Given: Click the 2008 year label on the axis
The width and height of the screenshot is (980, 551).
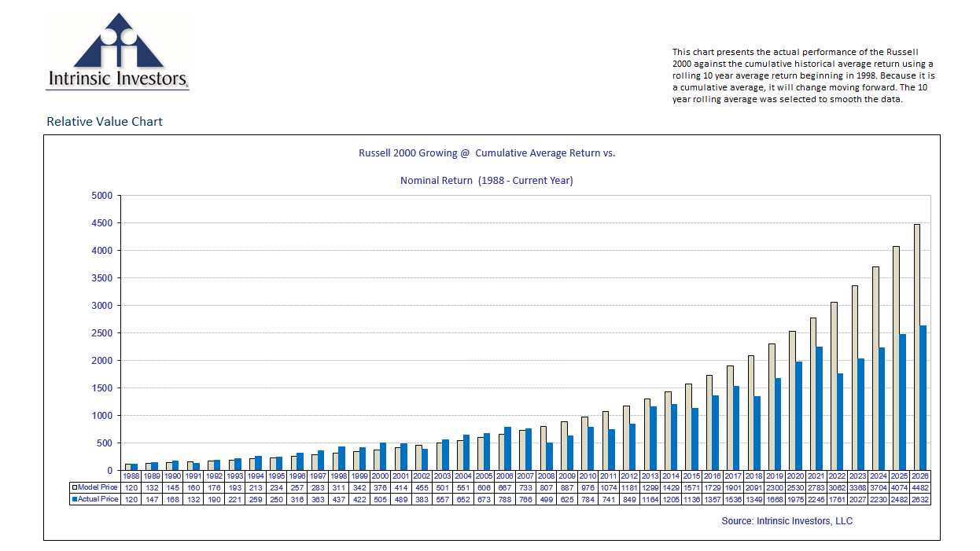Looking at the screenshot, I should coord(547,476).
